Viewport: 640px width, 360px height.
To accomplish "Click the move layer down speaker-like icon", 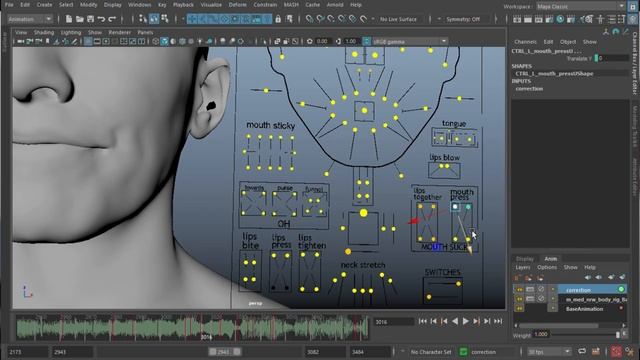I will pyautogui.click(x=598, y=278).
